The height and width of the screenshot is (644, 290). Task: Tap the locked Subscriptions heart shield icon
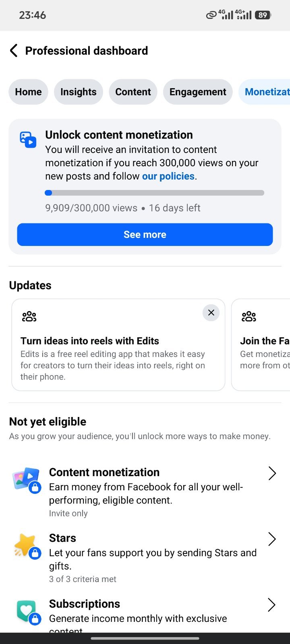tap(27, 612)
